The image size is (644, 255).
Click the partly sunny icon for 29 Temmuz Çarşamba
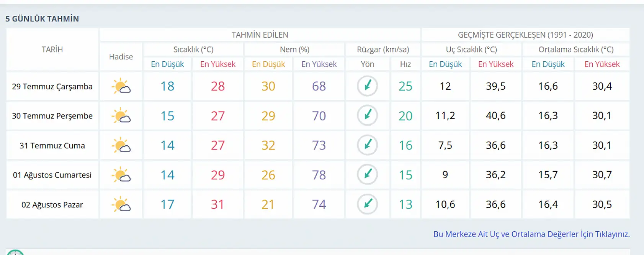tap(121, 86)
